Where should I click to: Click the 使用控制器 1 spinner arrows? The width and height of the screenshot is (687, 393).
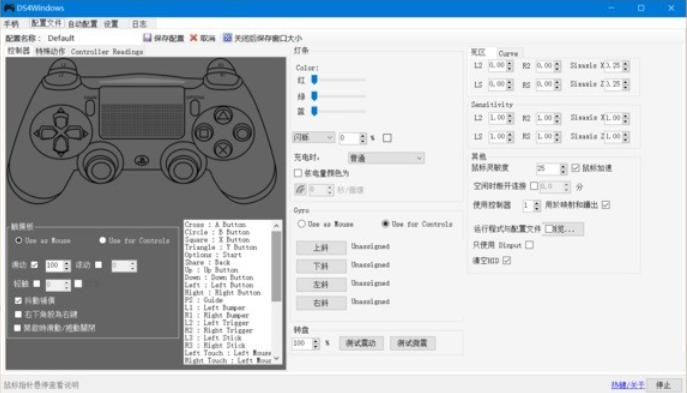click(x=537, y=205)
